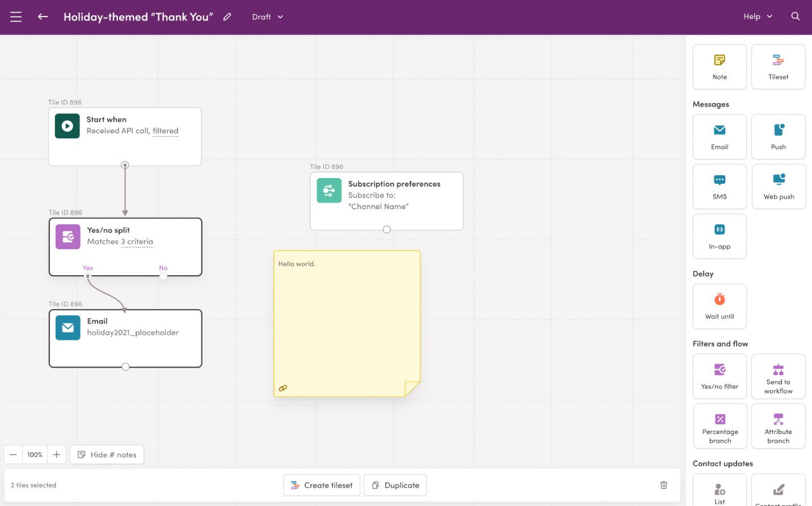
Task: Select the In-app message tile
Action: (719, 236)
